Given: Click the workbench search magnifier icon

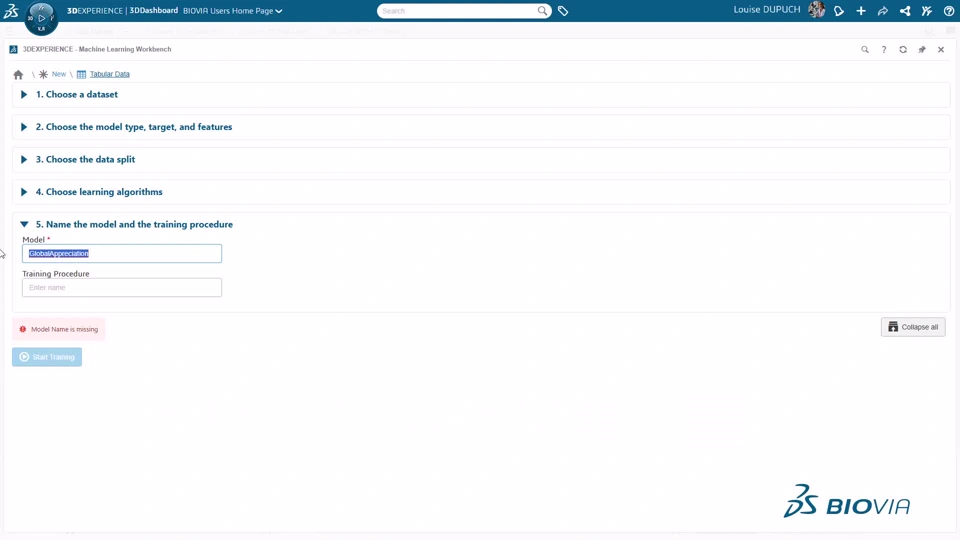Looking at the screenshot, I should coord(864,50).
